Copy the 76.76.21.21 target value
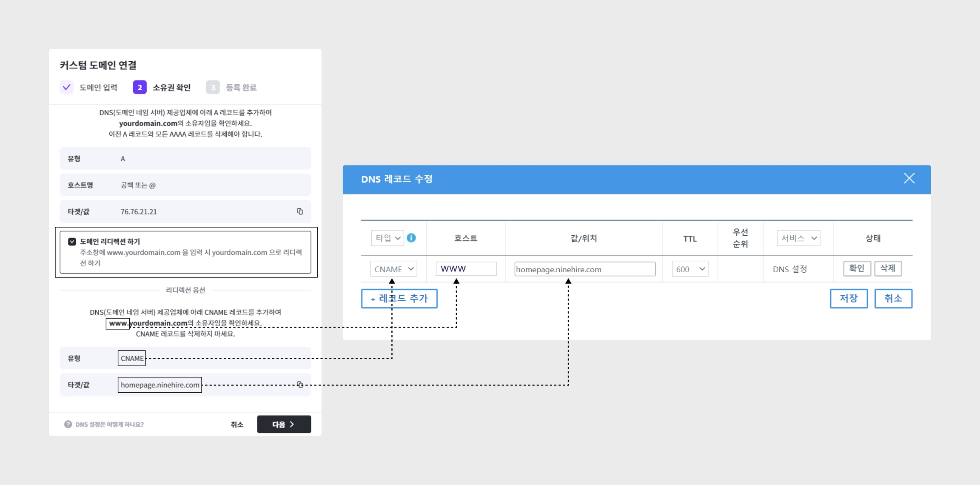980x485 pixels. [x=300, y=211]
